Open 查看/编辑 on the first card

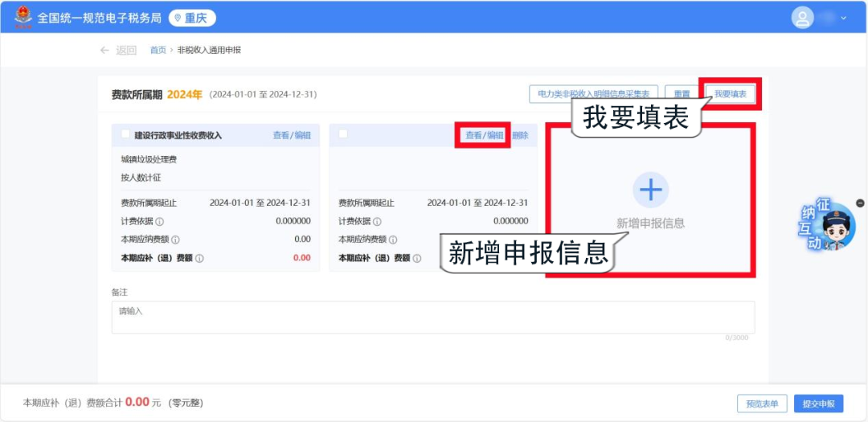(291, 136)
